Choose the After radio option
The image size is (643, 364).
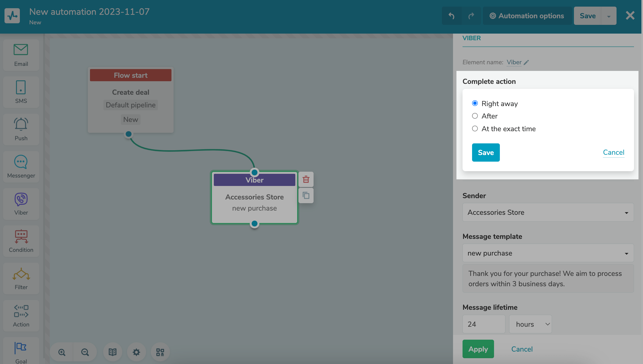[475, 116]
